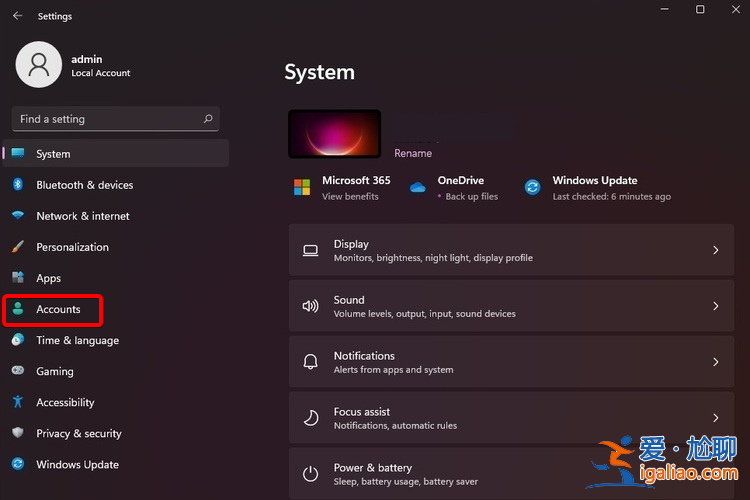Click the OneDrive cloud icon
This screenshot has width=750, height=500.
click(418, 187)
